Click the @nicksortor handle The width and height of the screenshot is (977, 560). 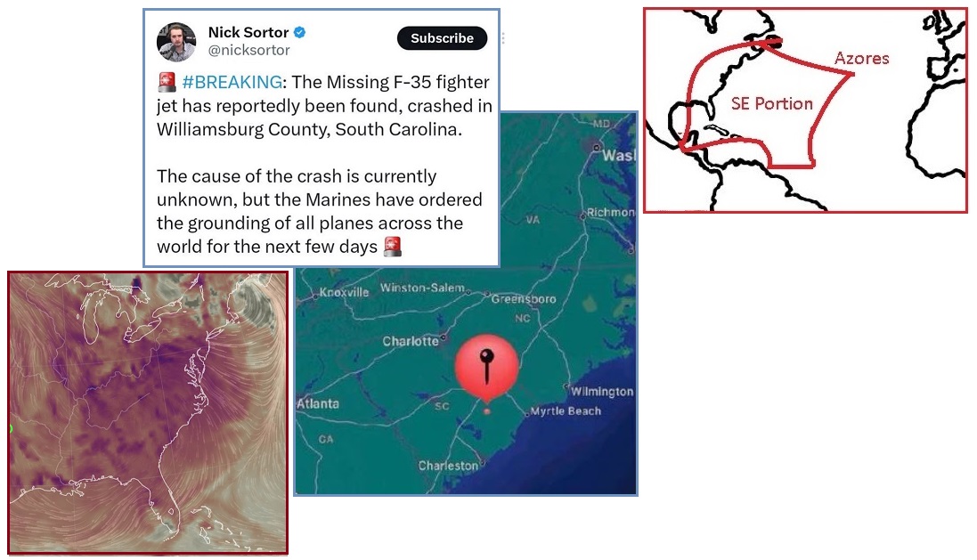coord(248,50)
